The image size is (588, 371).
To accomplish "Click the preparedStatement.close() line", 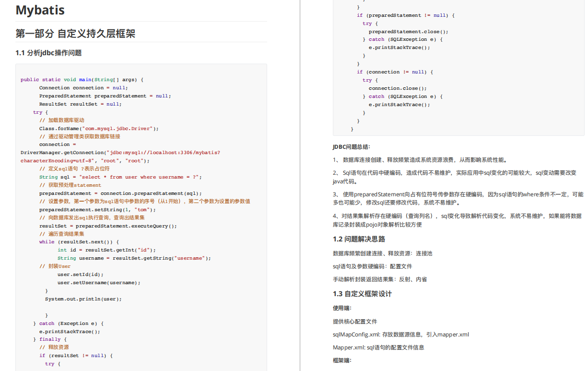I will [409, 32].
